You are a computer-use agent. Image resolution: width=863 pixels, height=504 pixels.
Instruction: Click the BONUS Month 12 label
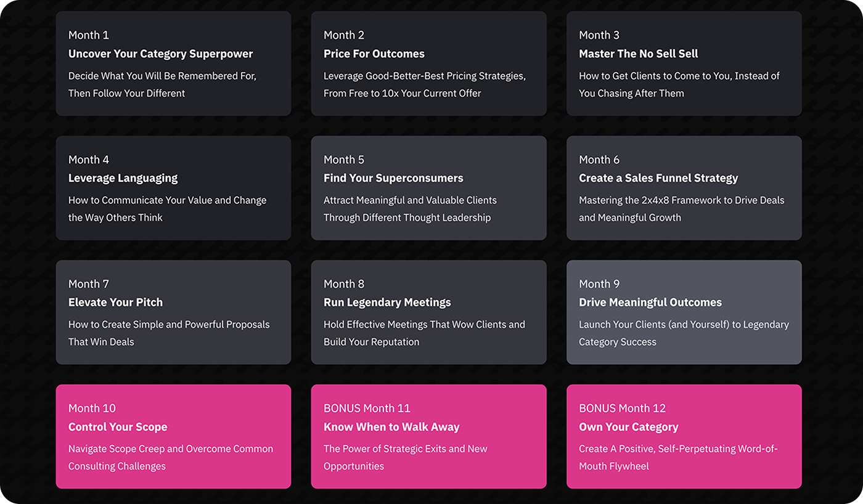coord(623,408)
